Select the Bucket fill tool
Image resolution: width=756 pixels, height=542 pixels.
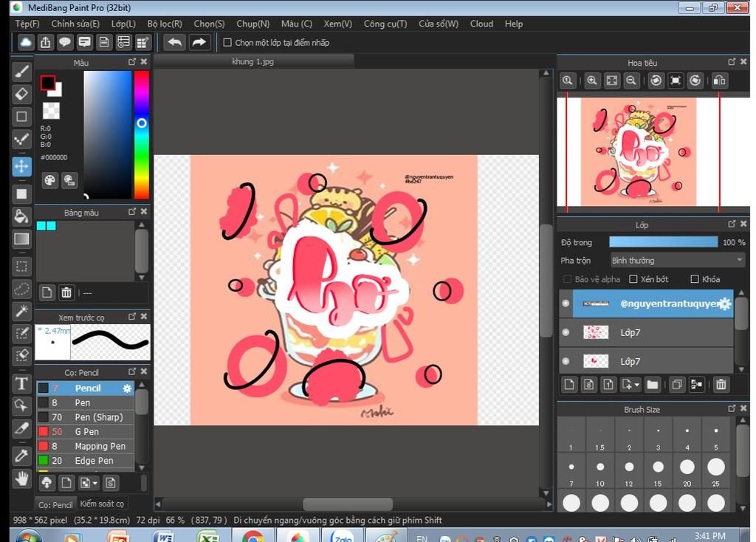coord(21,216)
